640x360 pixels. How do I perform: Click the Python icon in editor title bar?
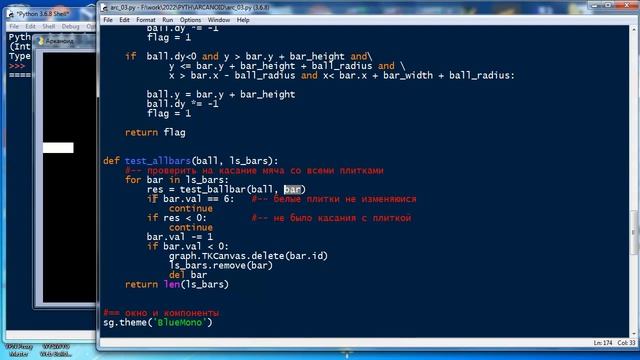104,8
